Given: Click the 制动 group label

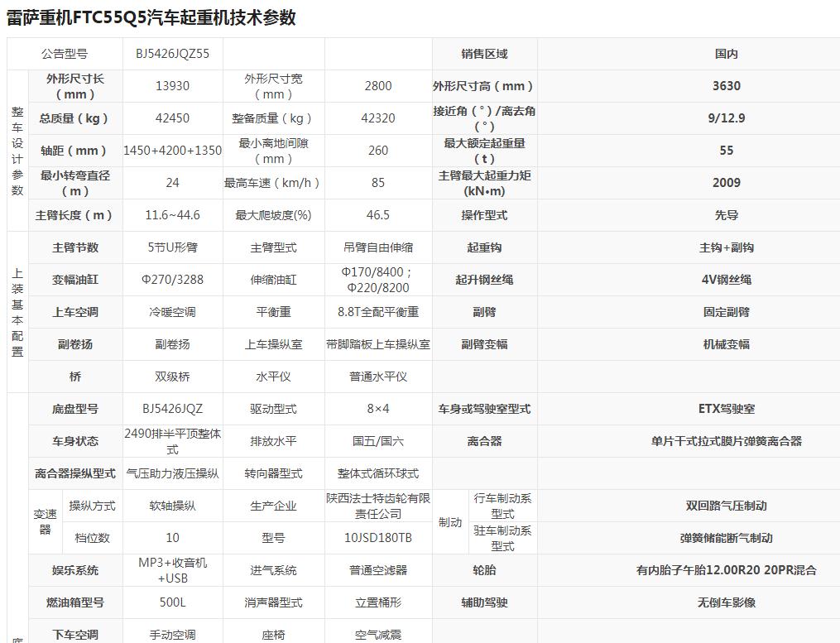Looking at the screenshot, I should (450, 522).
